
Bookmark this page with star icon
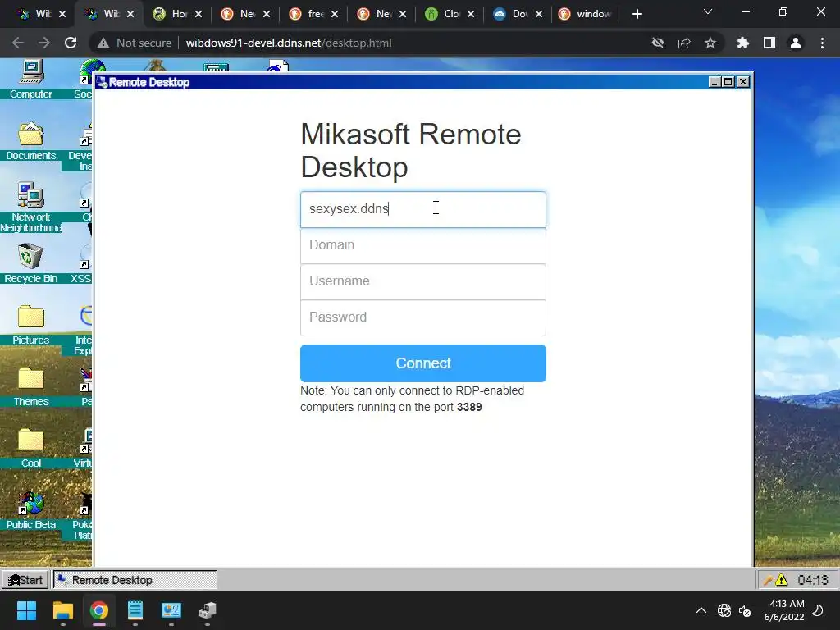(710, 43)
